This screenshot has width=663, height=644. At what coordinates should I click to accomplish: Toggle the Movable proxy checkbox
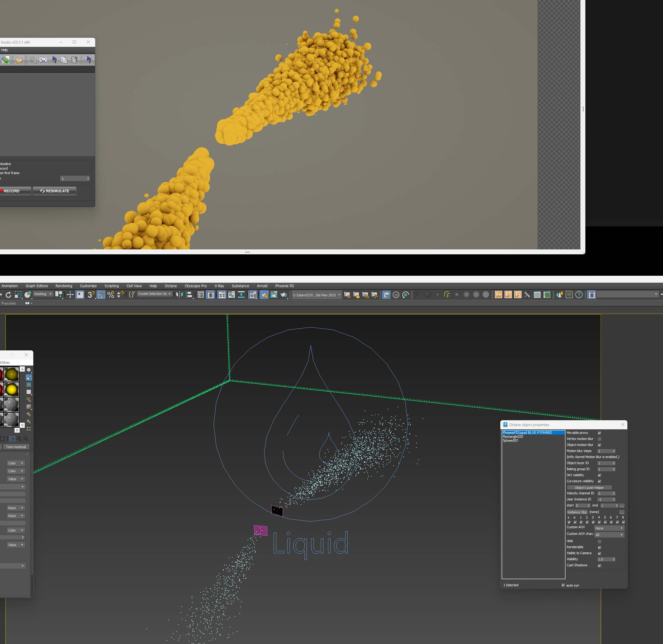[599, 433]
